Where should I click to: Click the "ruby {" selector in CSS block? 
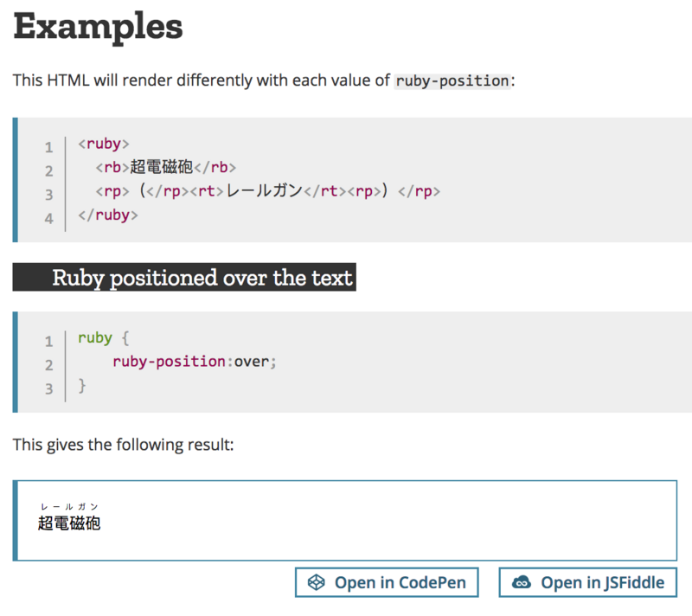(103, 338)
